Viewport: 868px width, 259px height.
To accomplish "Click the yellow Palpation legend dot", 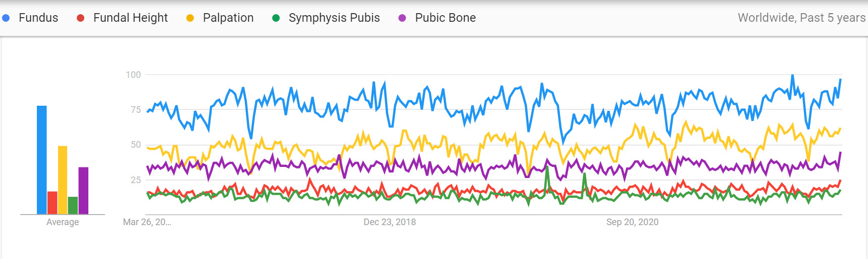I will (x=190, y=18).
